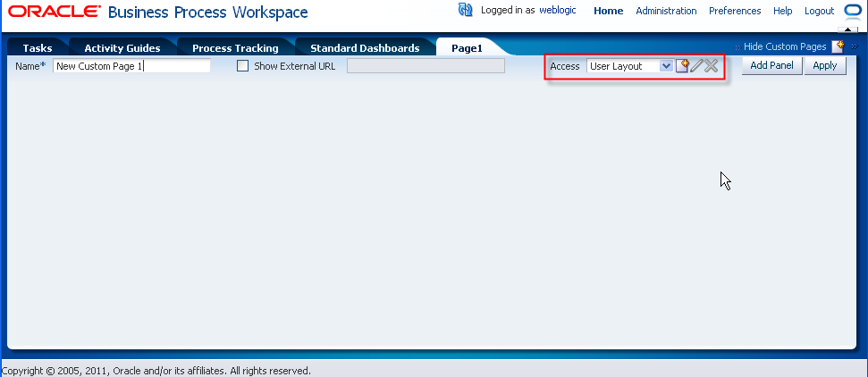This screenshot has width=868, height=377.
Task: Click the delete X icon in Access section
Action: 712,66
